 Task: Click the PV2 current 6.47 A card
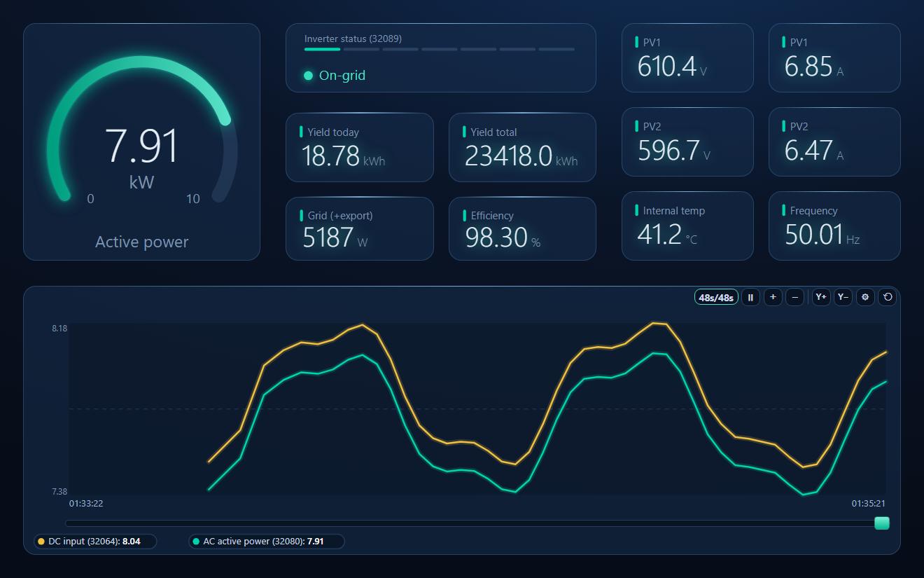[x=834, y=142]
